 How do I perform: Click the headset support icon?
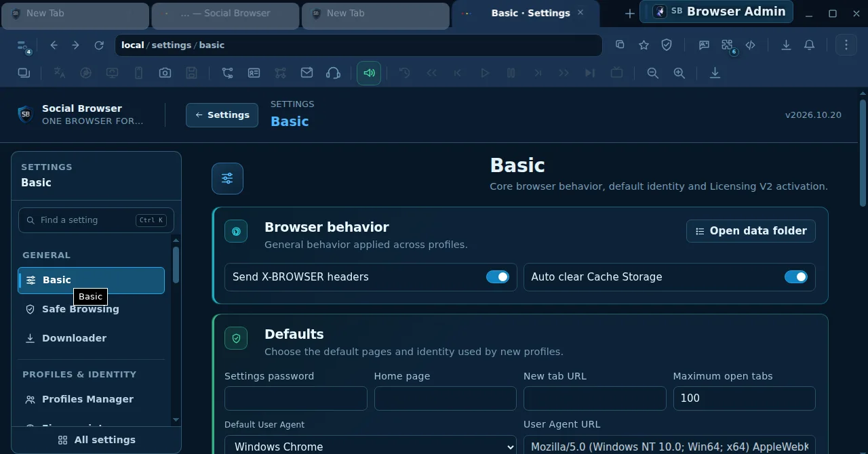click(x=333, y=73)
